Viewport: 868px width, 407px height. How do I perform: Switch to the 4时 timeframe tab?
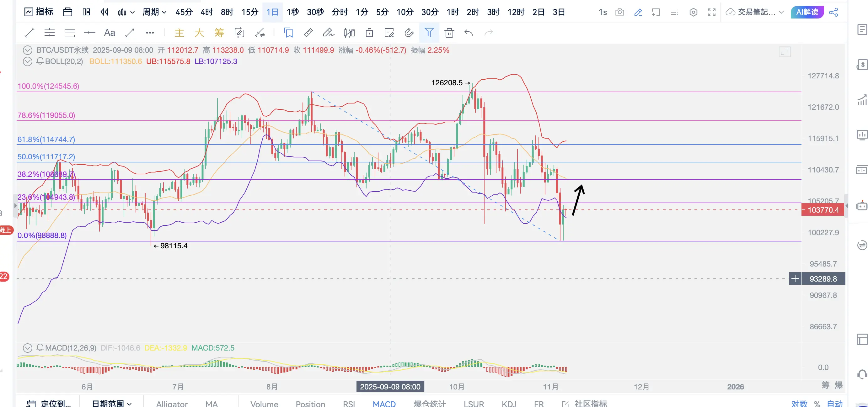pos(206,13)
